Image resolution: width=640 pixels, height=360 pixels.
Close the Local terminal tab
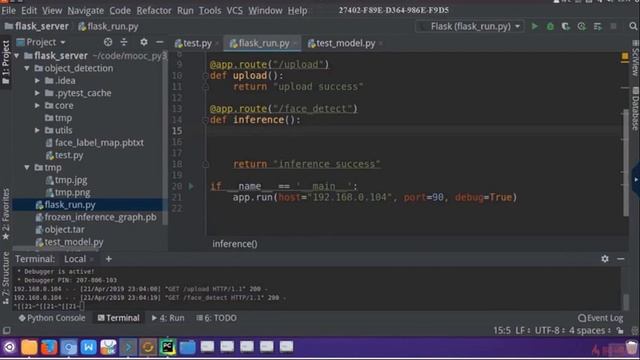coord(92,259)
